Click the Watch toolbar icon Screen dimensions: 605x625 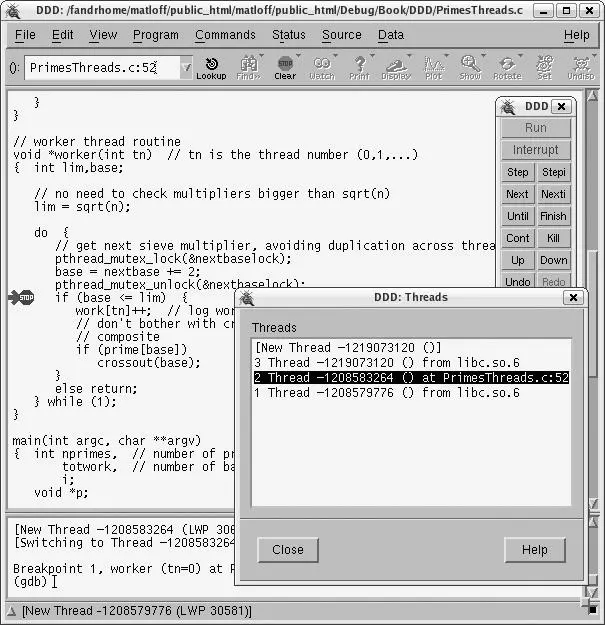[x=322, y=67]
